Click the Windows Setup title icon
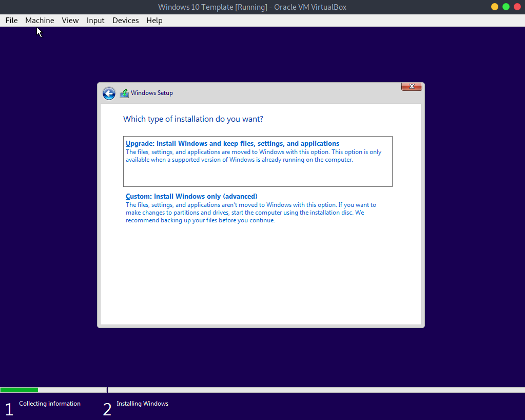 click(x=124, y=93)
